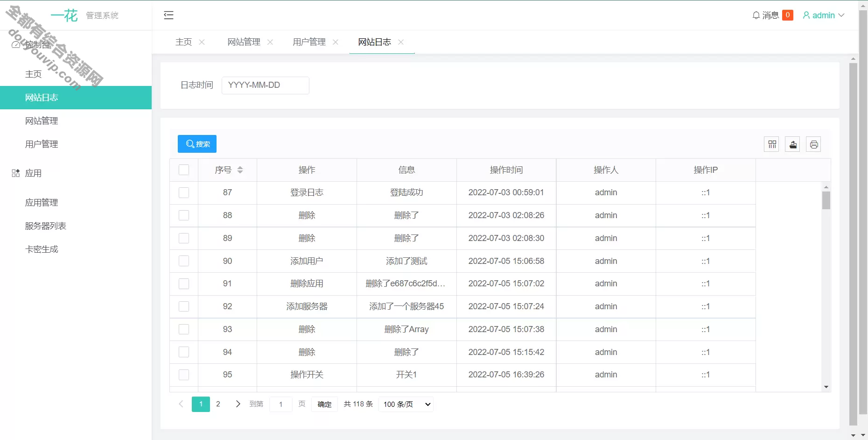Screen dimensions: 868x440
Task: Collapse the sidebar with the menu fold icon
Action: [168, 15]
